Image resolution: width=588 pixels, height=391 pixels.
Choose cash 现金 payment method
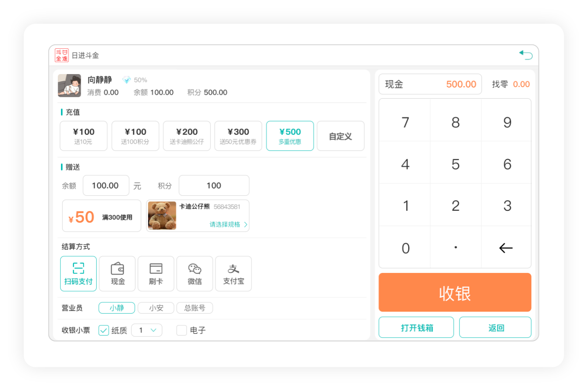coord(117,274)
